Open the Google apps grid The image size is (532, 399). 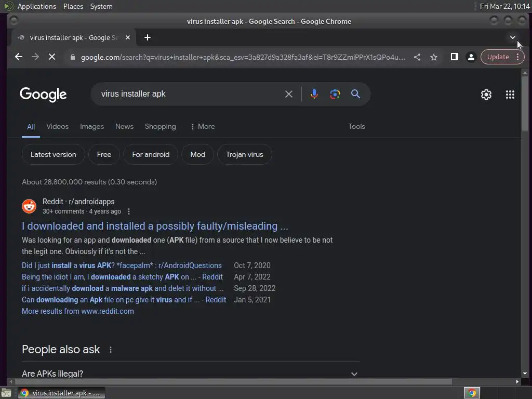point(510,95)
